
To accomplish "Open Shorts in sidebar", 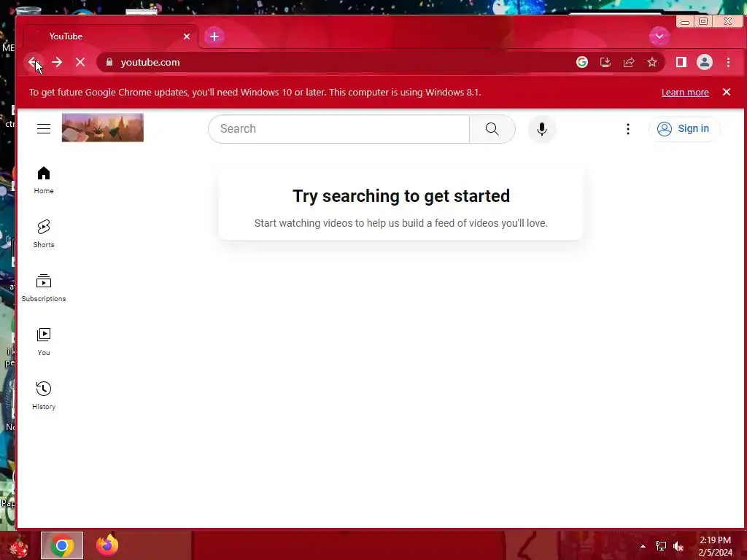I will coord(44,234).
